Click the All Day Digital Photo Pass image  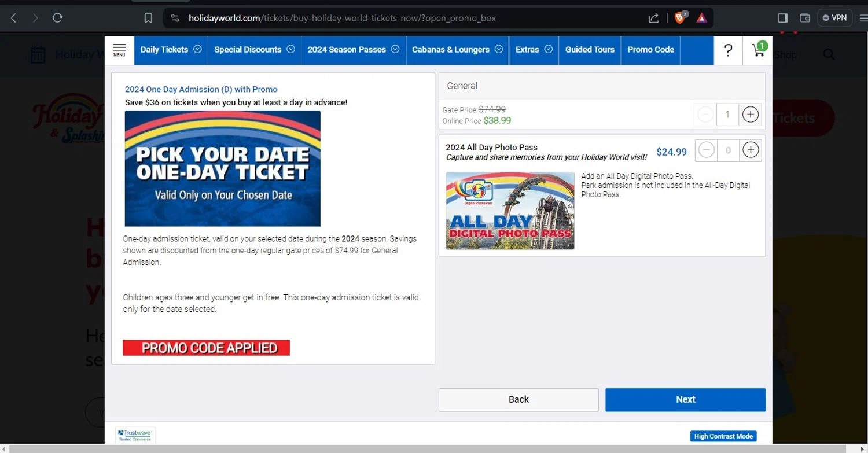[510, 211]
